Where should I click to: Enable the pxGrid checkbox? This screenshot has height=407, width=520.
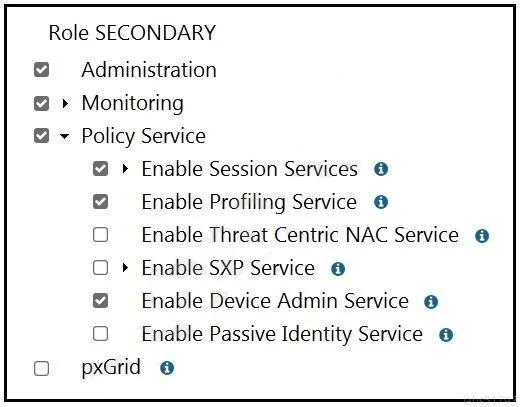point(42,369)
